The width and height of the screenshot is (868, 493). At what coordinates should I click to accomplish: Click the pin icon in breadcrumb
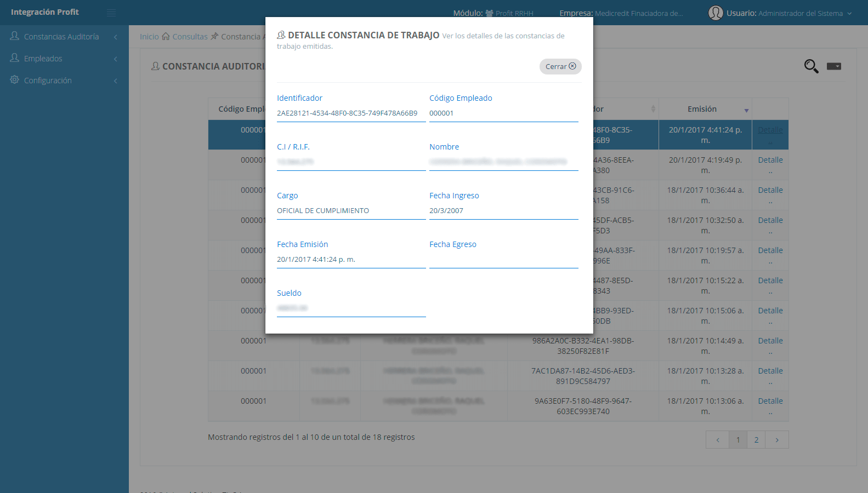click(x=214, y=36)
